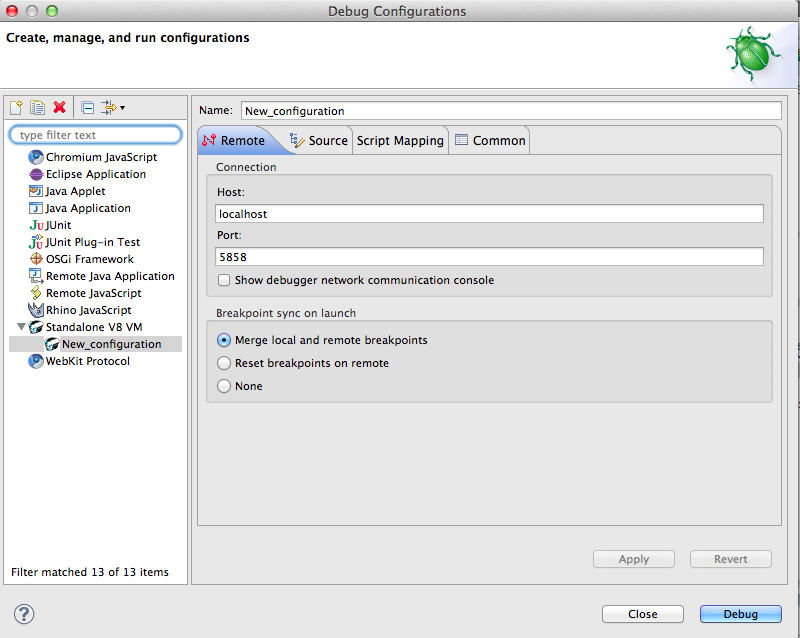Click the Common tab icon
Screen dimensions: 800x638
(x=461, y=139)
